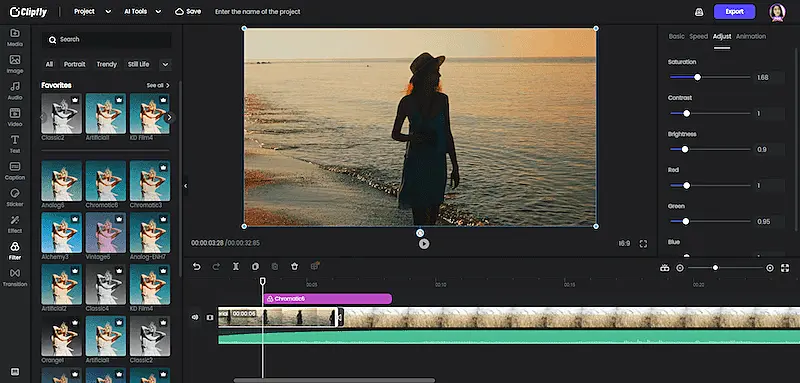Image resolution: width=800 pixels, height=383 pixels.
Task: Open the Media panel in sidebar
Action: point(15,37)
